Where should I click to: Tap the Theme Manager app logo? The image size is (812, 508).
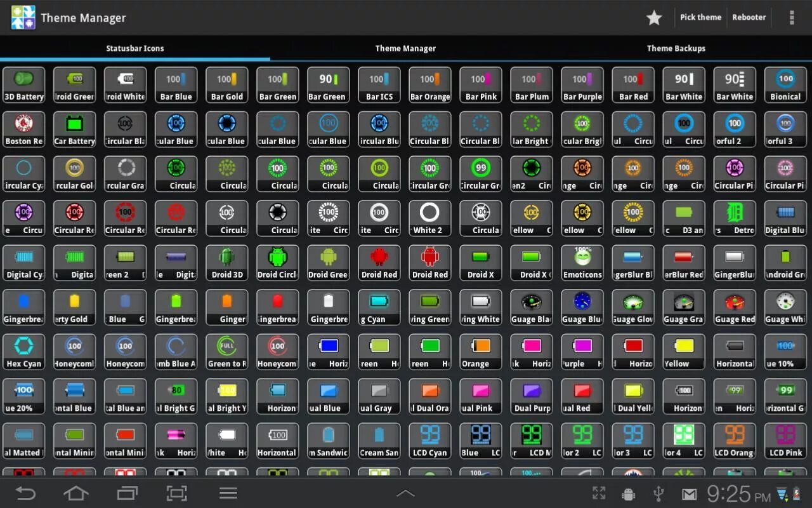(x=23, y=18)
